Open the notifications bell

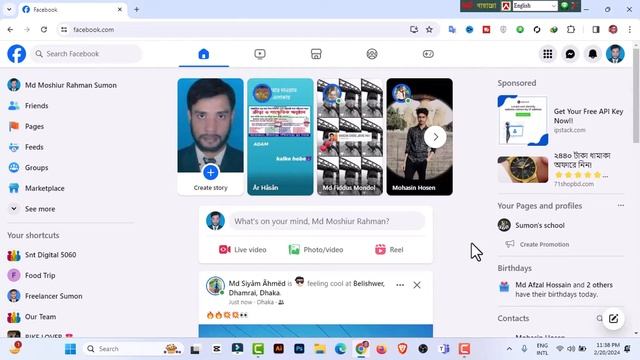click(593, 54)
